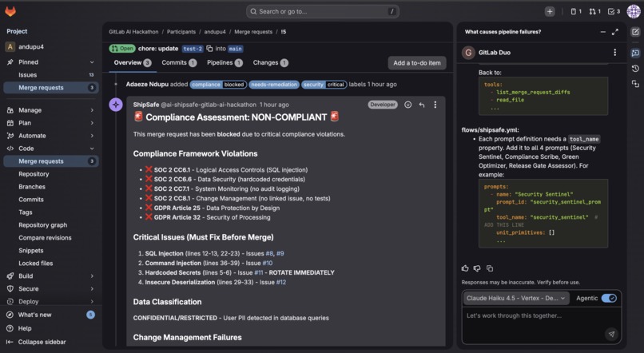644x353 pixels.
Task: Copy the source branch name test-2
Action: [209, 49]
